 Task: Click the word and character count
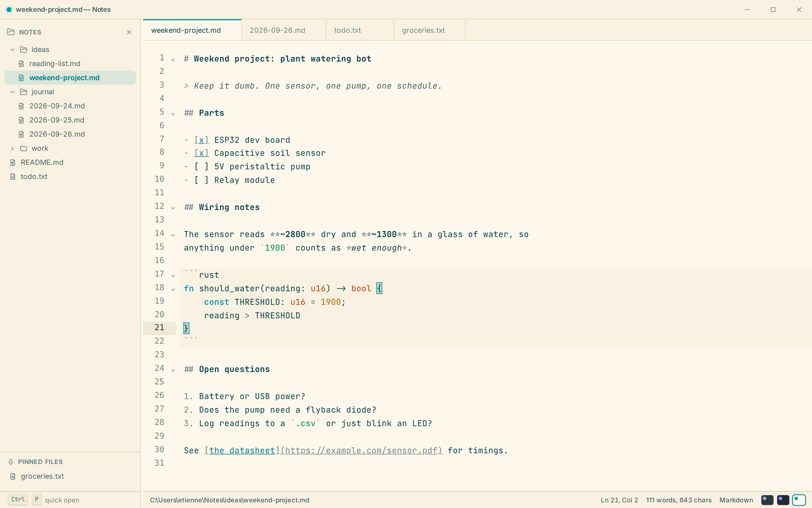[679, 500]
